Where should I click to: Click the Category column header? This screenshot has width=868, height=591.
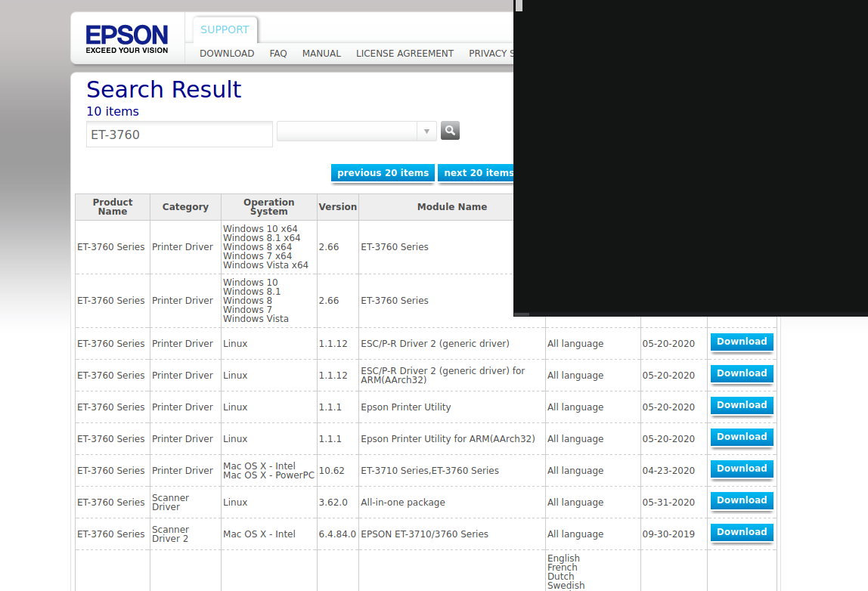[185, 207]
